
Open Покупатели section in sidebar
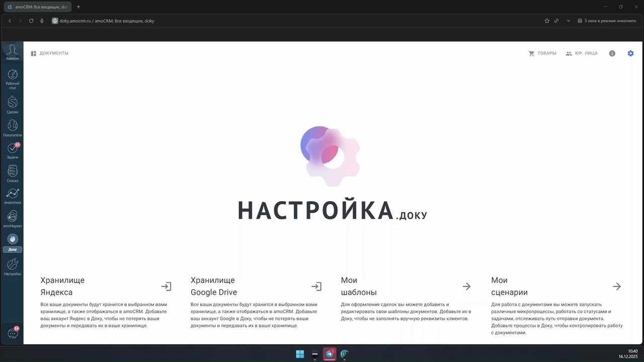click(x=13, y=128)
